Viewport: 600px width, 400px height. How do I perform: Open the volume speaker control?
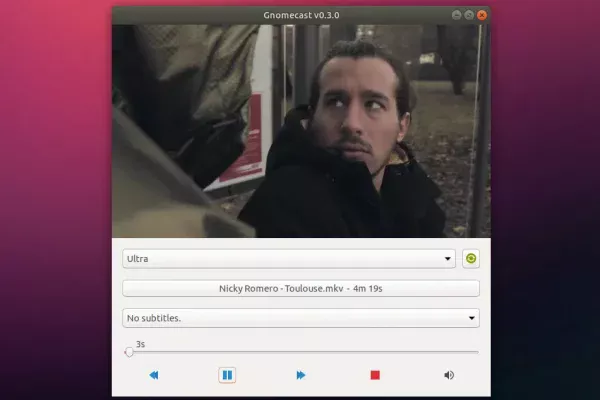coord(449,375)
